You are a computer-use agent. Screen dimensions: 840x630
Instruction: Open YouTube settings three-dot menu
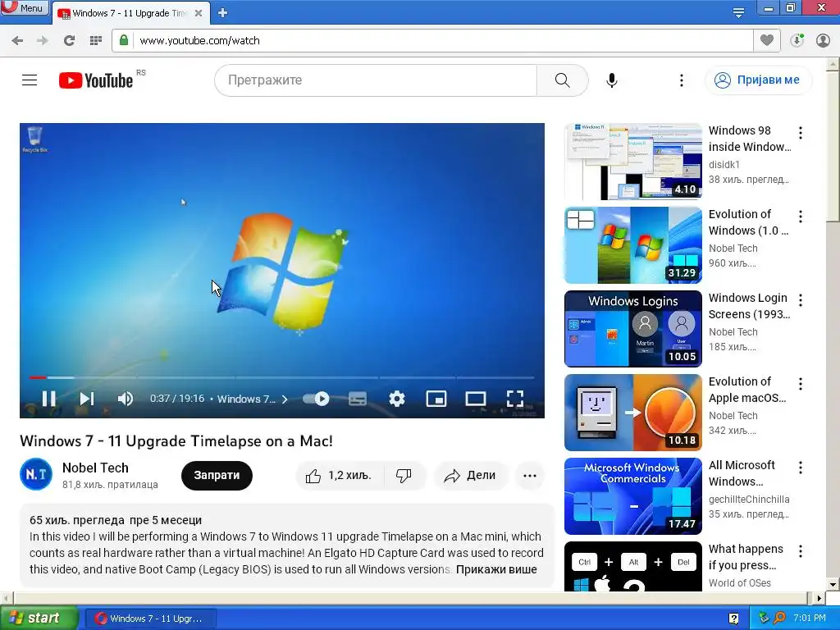coord(682,80)
